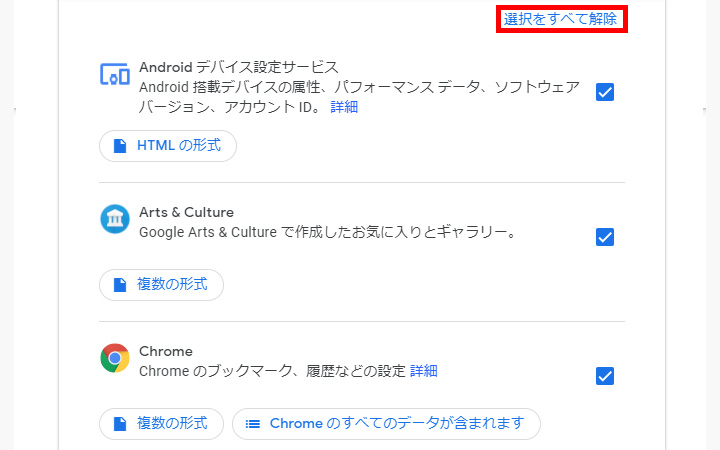
Task: Click Chrome のすべてのデータが含まれます button
Action: click(386, 424)
